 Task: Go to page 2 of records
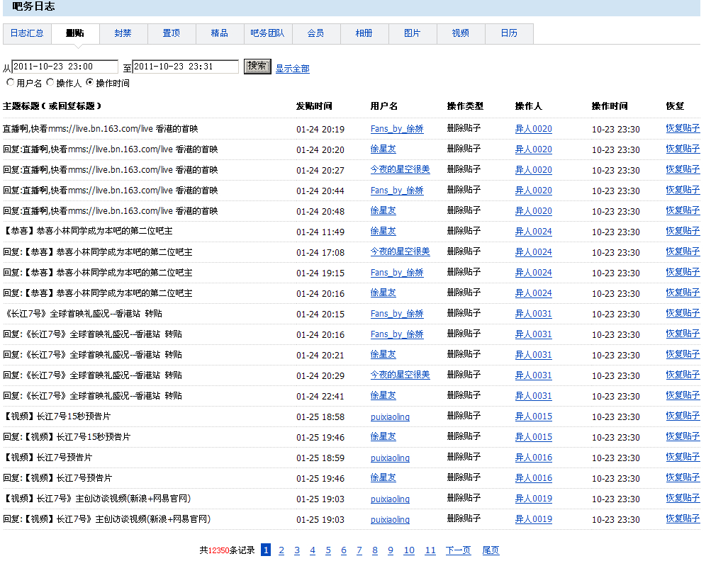(x=281, y=550)
